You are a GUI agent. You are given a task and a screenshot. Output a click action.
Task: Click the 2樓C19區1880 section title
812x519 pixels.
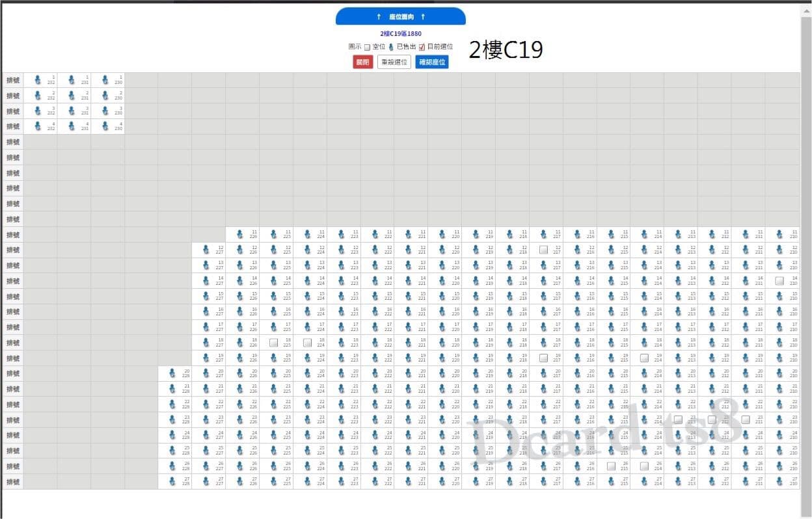(401, 34)
